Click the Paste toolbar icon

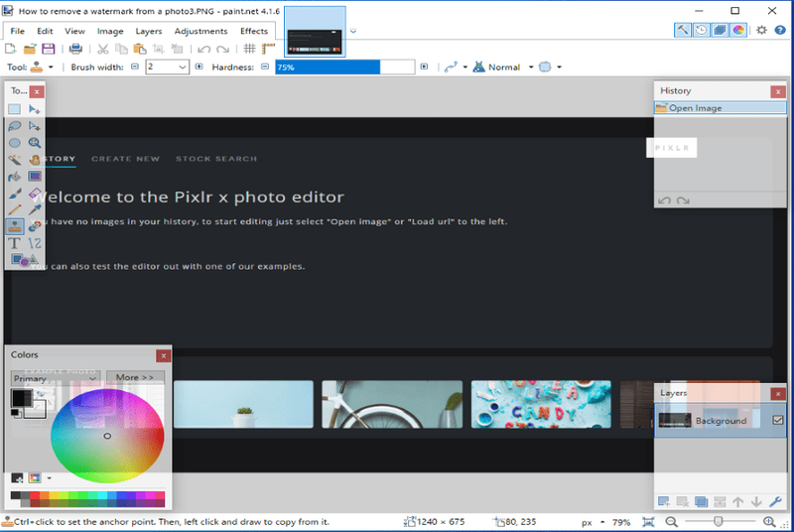click(x=140, y=49)
